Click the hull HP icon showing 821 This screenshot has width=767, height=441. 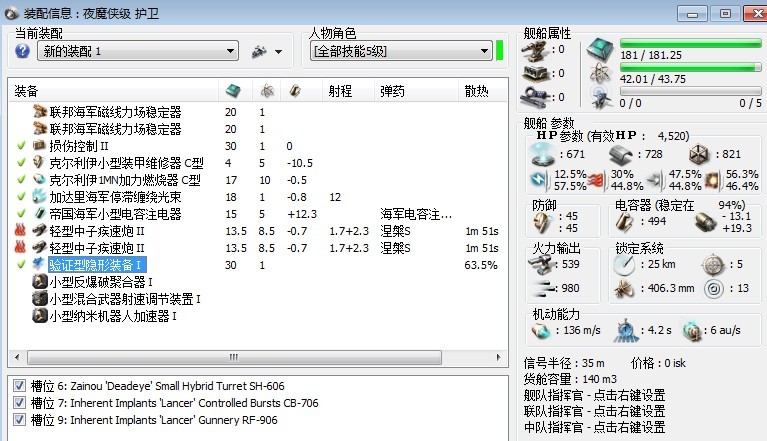tap(699, 155)
